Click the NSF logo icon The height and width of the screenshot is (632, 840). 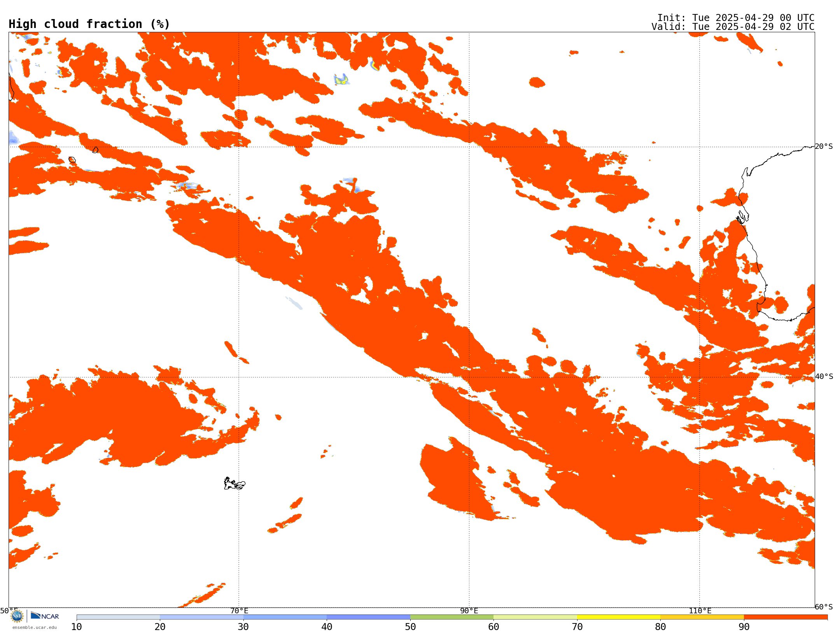pos(17,616)
